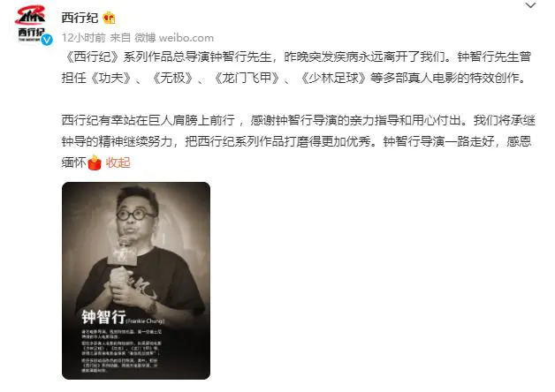This screenshot has height=392, width=555.
Task: Open the 西行纪 username profile link
Action: point(80,18)
